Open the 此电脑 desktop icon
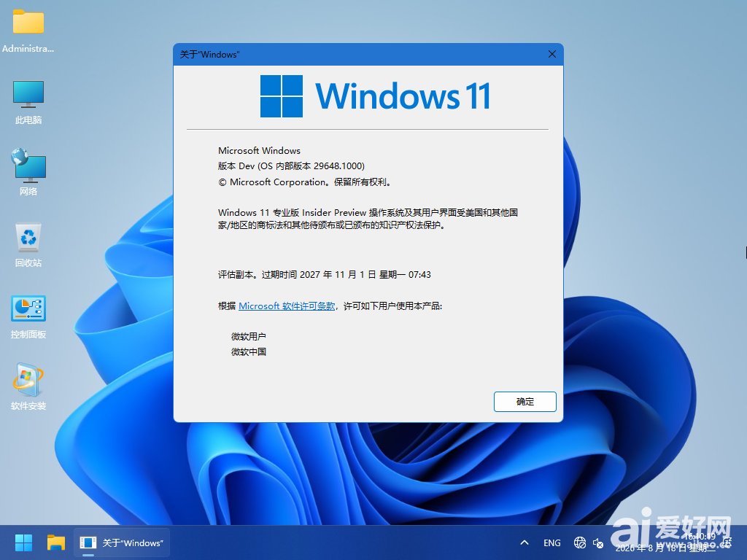This screenshot has width=747, height=560. pos(28,102)
